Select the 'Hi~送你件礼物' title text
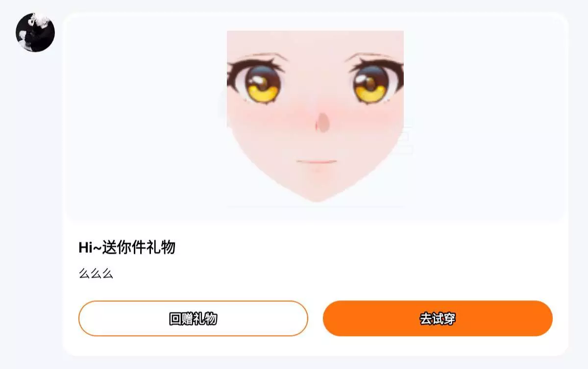This screenshot has height=369, width=588. [x=127, y=247]
